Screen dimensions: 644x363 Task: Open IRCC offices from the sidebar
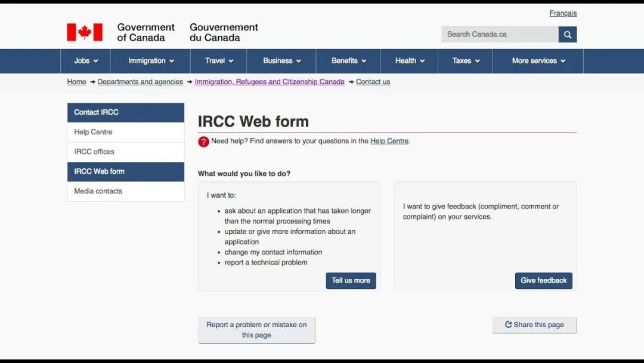click(x=94, y=152)
